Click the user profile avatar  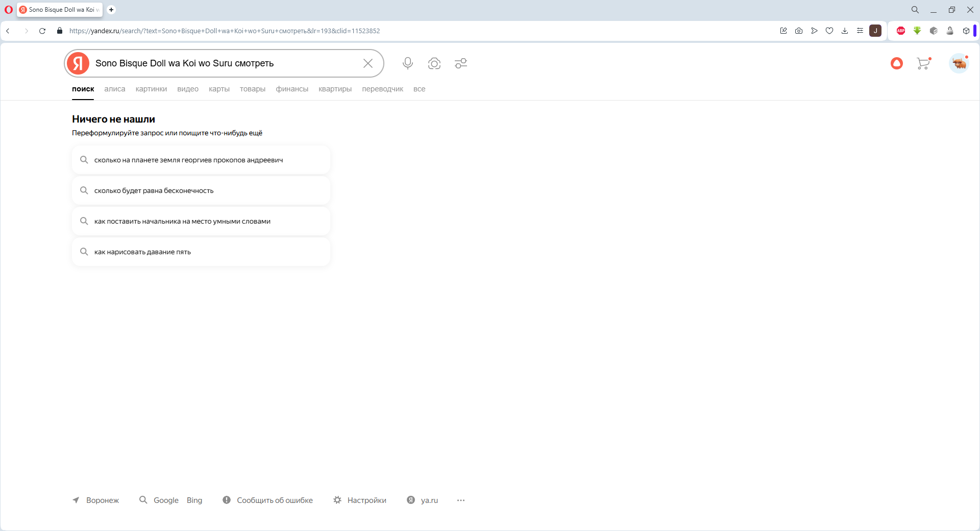point(959,63)
